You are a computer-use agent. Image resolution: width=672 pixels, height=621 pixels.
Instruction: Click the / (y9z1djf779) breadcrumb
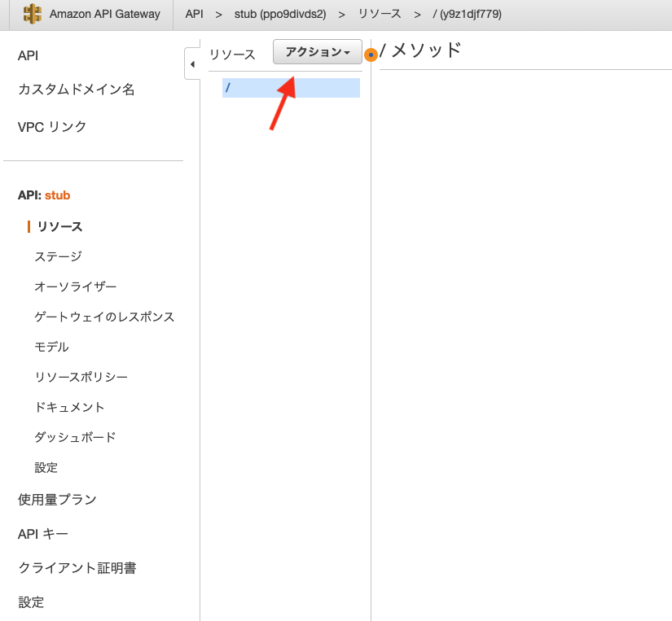coord(468,14)
